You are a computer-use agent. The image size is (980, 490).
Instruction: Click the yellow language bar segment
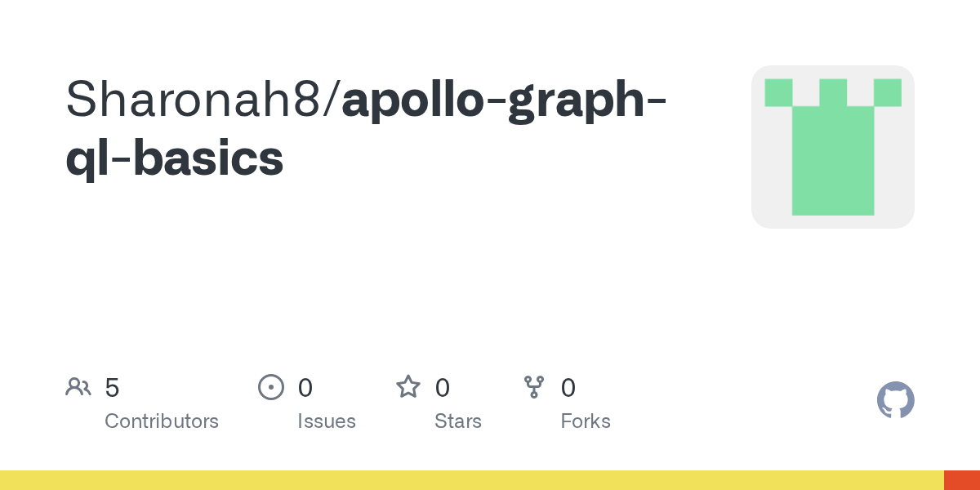tap(472, 480)
